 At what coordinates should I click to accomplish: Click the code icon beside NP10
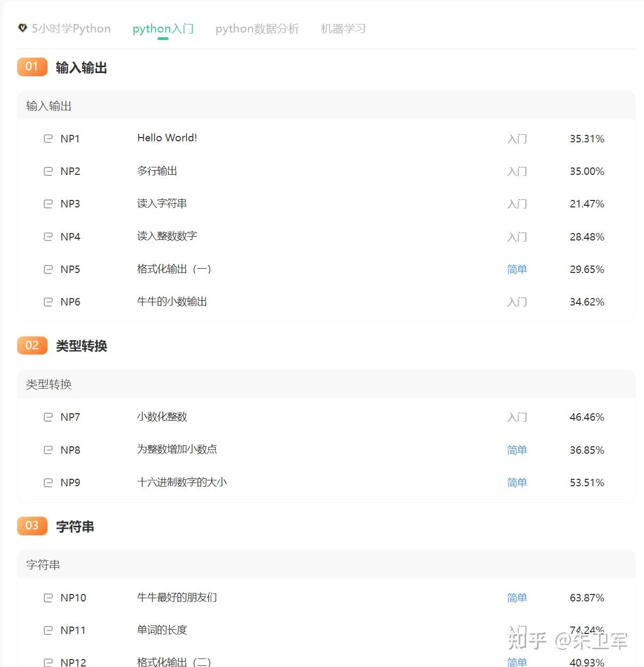pos(48,598)
